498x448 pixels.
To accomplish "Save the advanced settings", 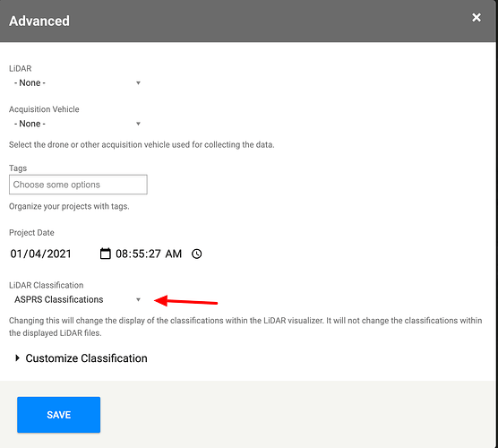I will pyautogui.click(x=59, y=415).
